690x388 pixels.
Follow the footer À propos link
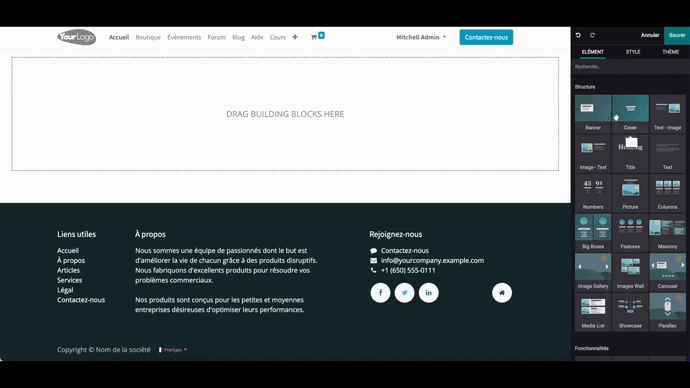pyautogui.click(x=71, y=260)
